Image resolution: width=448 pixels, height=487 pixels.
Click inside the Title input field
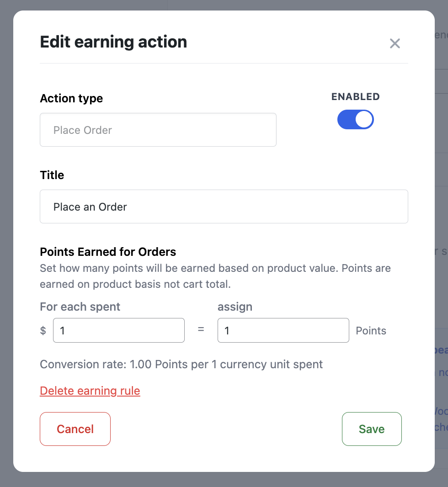224,206
